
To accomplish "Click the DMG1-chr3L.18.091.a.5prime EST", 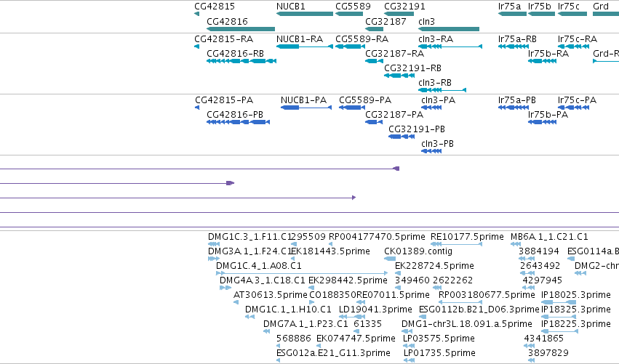I will click(x=407, y=331).
